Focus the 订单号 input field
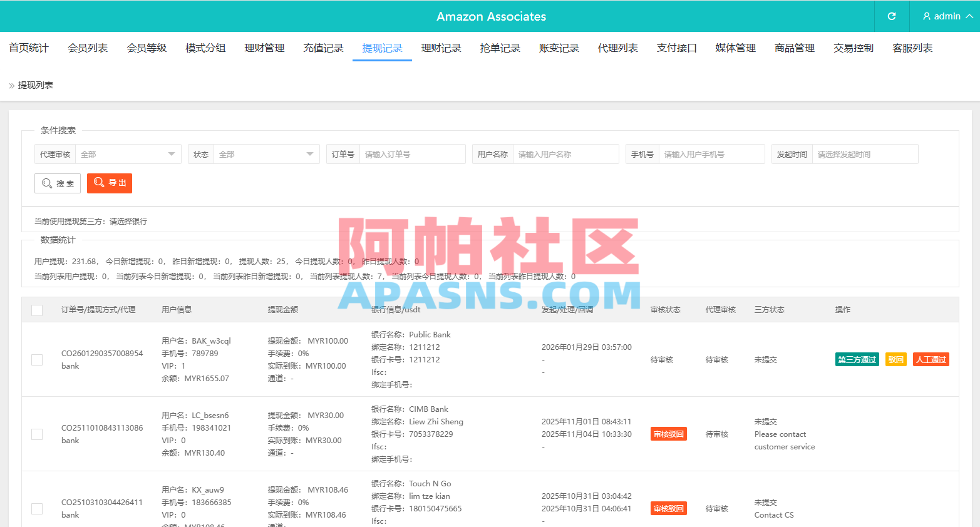980x527 pixels. pos(412,154)
